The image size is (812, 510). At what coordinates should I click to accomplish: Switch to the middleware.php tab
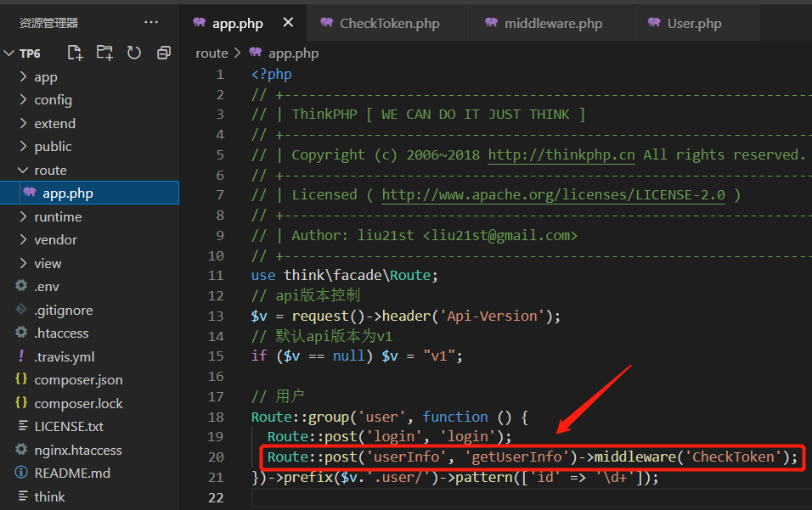tap(553, 23)
